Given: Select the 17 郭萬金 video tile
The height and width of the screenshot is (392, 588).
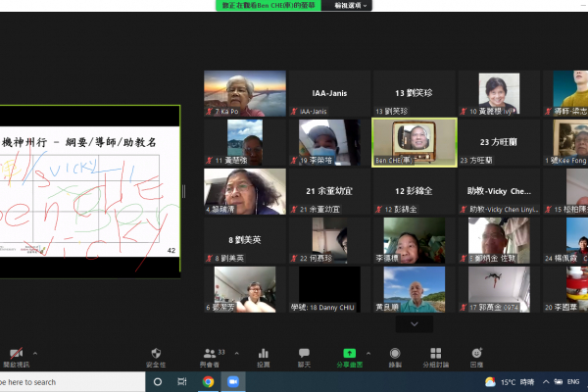Looking at the screenshot, I should (x=499, y=289).
